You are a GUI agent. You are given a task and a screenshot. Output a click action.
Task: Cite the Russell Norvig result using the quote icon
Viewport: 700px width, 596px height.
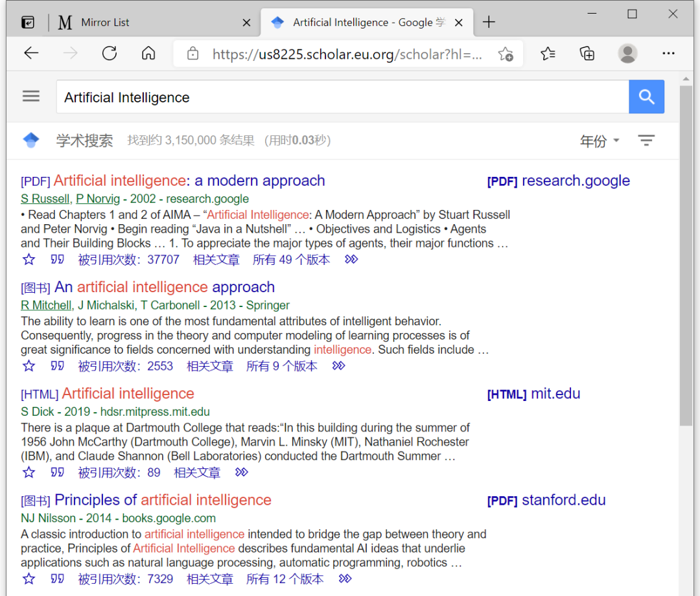(x=57, y=259)
